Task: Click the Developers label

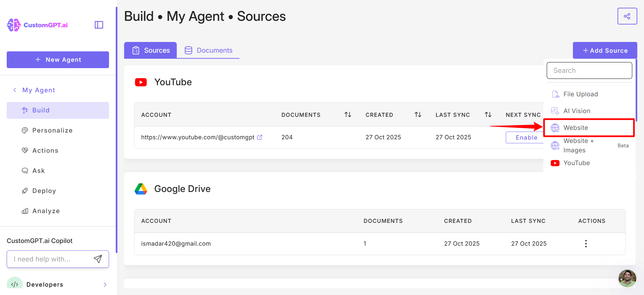Action: pos(45,285)
